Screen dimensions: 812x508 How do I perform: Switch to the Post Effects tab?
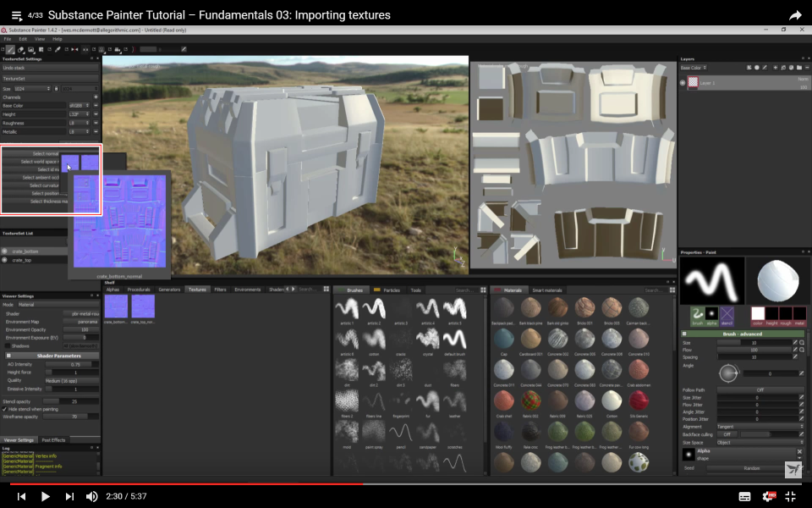click(53, 440)
